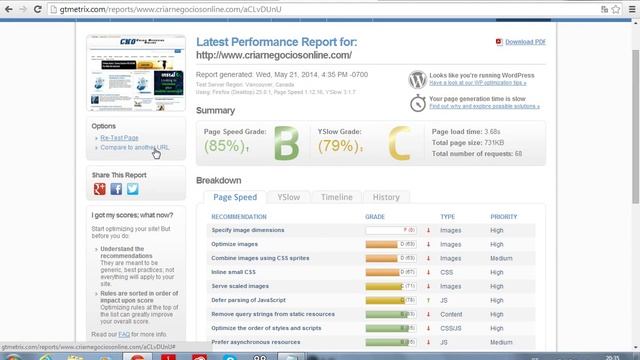Click the bookmark star icon
This screenshot has height=360, width=640.
point(616,9)
